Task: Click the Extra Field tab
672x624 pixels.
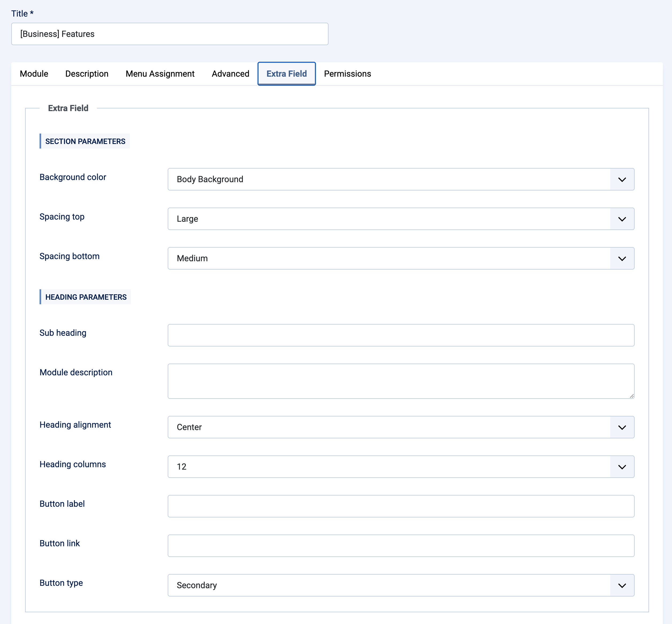Action: [x=286, y=74]
